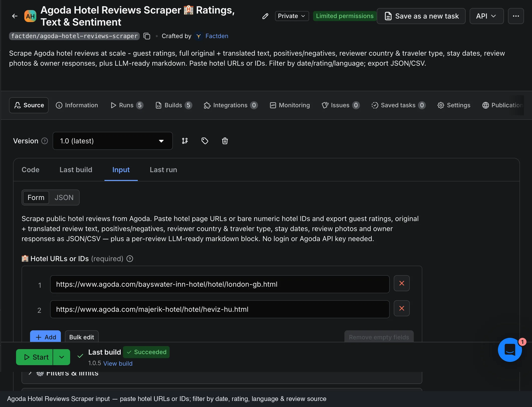
Task: Open the Saved tasks tab
Action: click(x=398, y=105)
